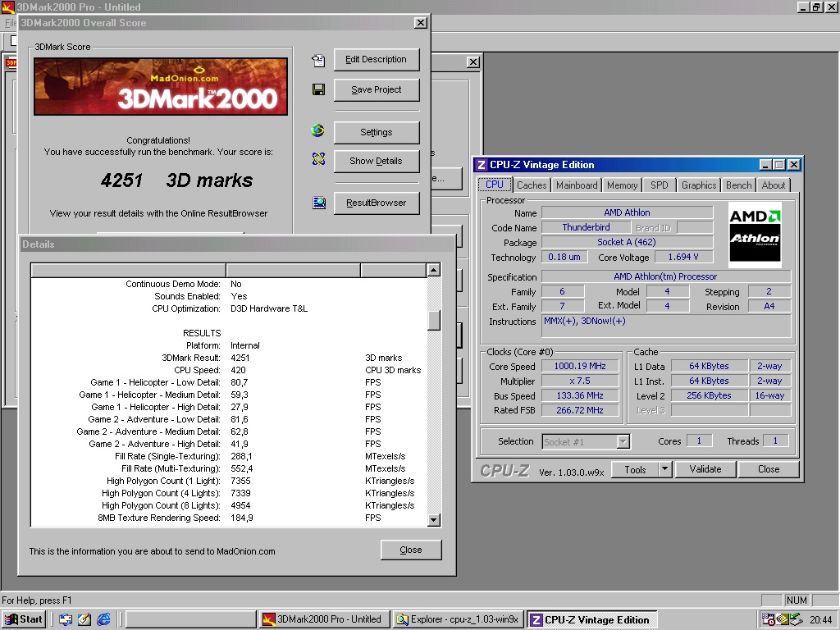
Task: Click the floppy disk Save Project icon
Action: pos(319,89)
